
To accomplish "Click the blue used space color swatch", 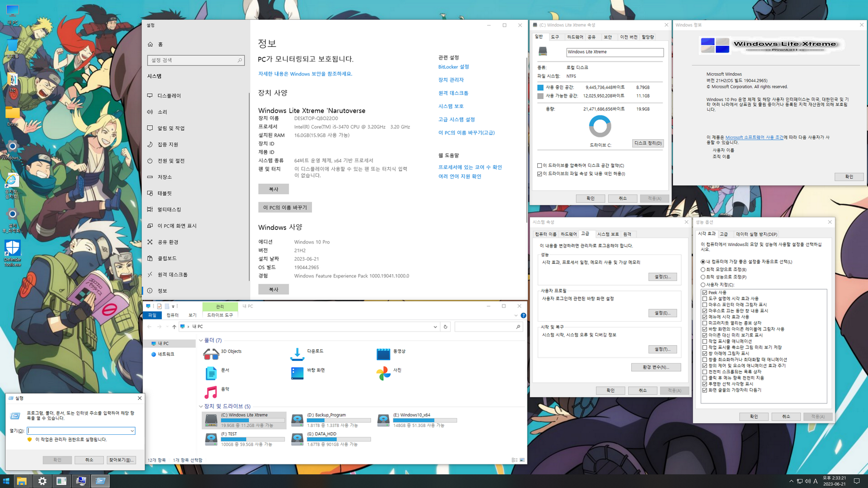I will click(540, 88).
